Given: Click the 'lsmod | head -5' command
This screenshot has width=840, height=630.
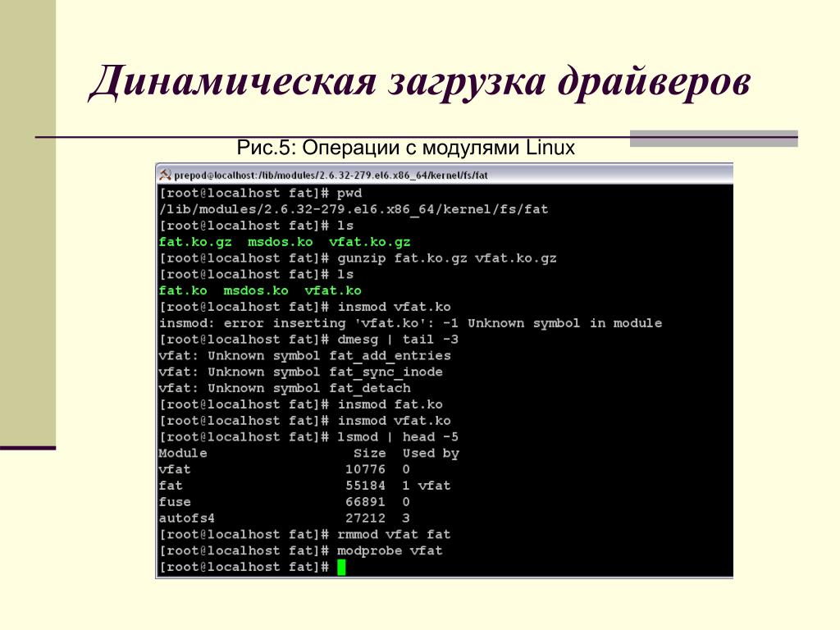Looking at the screenshot, I should point(398,437).
